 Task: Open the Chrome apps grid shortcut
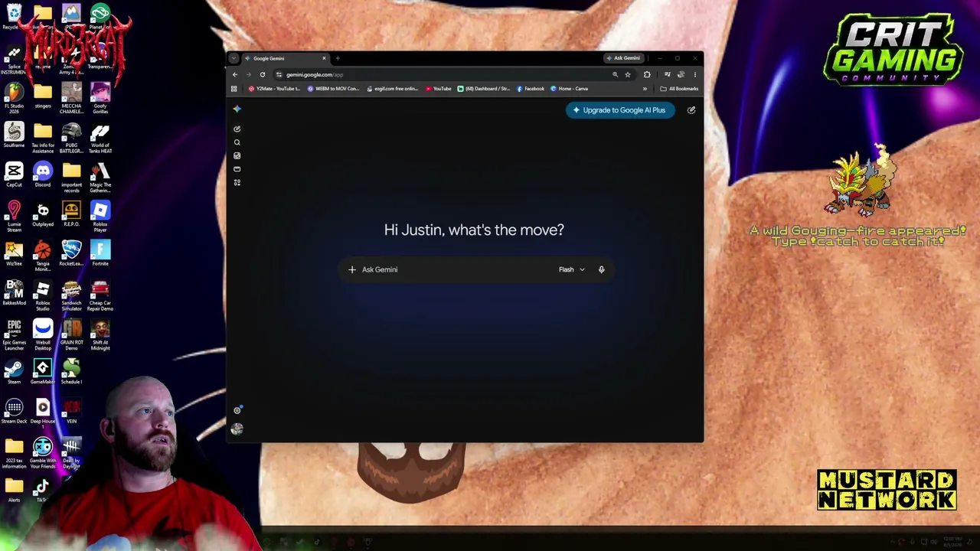pos(234,89)
